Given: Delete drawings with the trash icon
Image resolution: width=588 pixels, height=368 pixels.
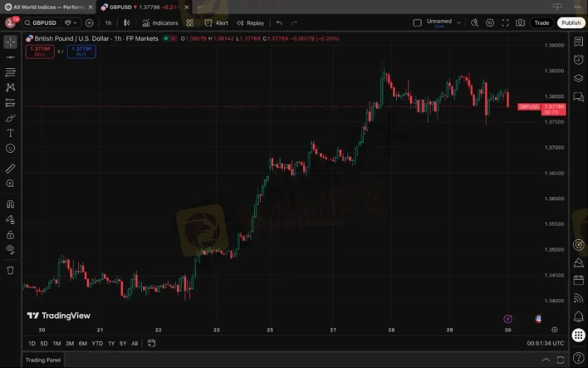Looking at the screenshot, I should [x=10, y=270].
